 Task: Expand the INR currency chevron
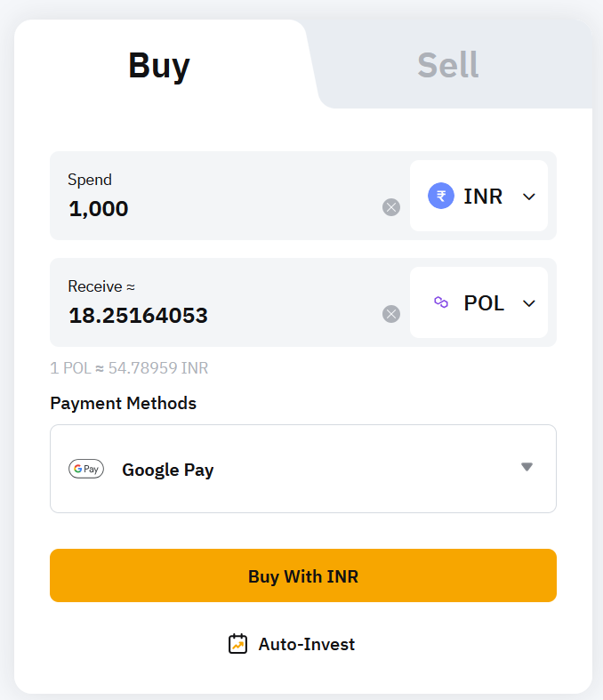click(529, 197)
